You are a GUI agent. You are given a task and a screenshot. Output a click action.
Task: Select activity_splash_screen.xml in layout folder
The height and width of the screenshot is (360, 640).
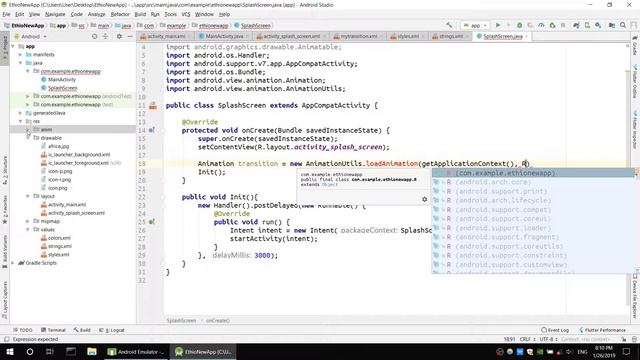(77, 213)
